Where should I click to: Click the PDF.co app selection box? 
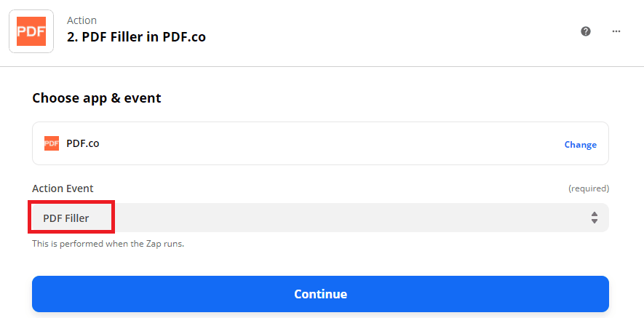320,143
